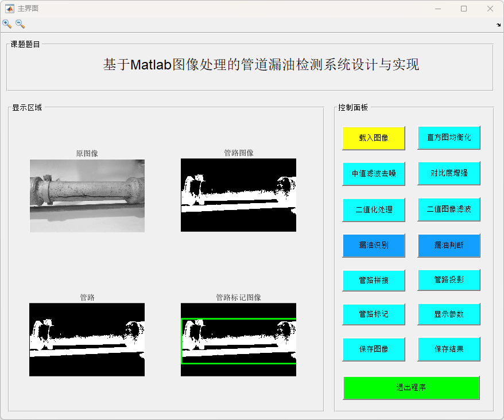504x420 pixels.
Task: Click the 管路标记 button
Action: pyautogui.click(x=374, y=314)
